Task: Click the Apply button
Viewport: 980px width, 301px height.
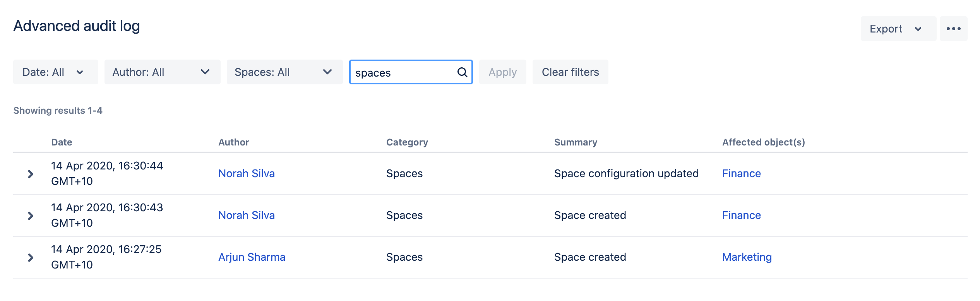Action: tap(502, 72)
